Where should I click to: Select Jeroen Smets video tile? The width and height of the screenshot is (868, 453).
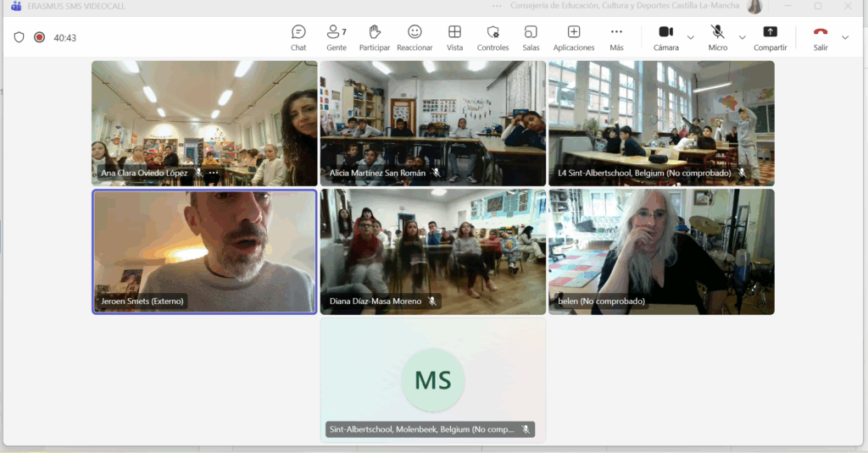(204, 251)
